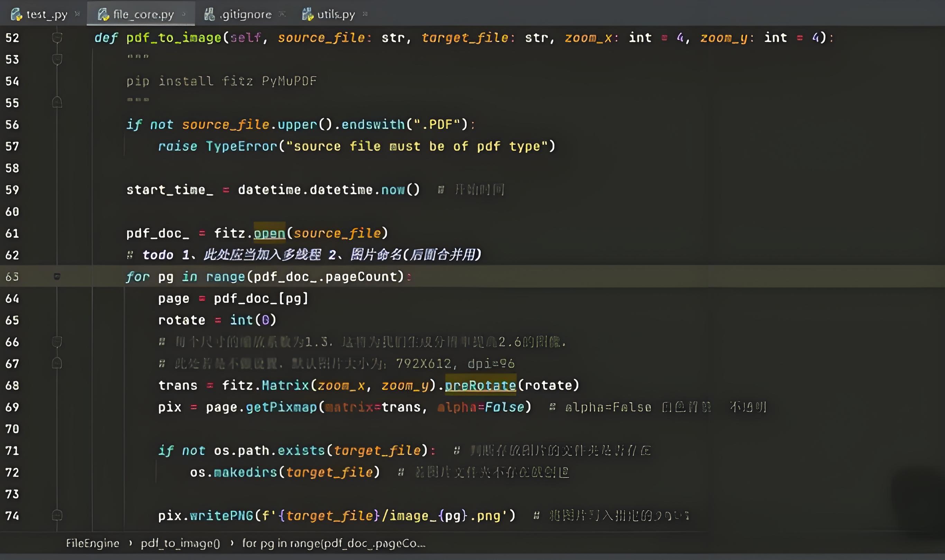Click the zoom_y parameter in the signature
This screenshot has width=945, height=560.
pyautogui.click(x=723, y=38)
